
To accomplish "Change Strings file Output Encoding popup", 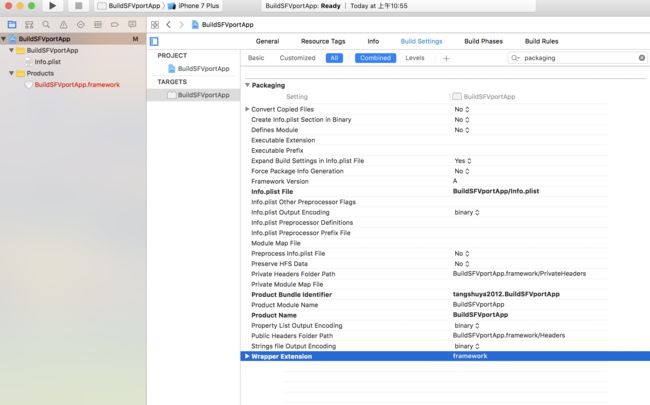I will [467, 346].
